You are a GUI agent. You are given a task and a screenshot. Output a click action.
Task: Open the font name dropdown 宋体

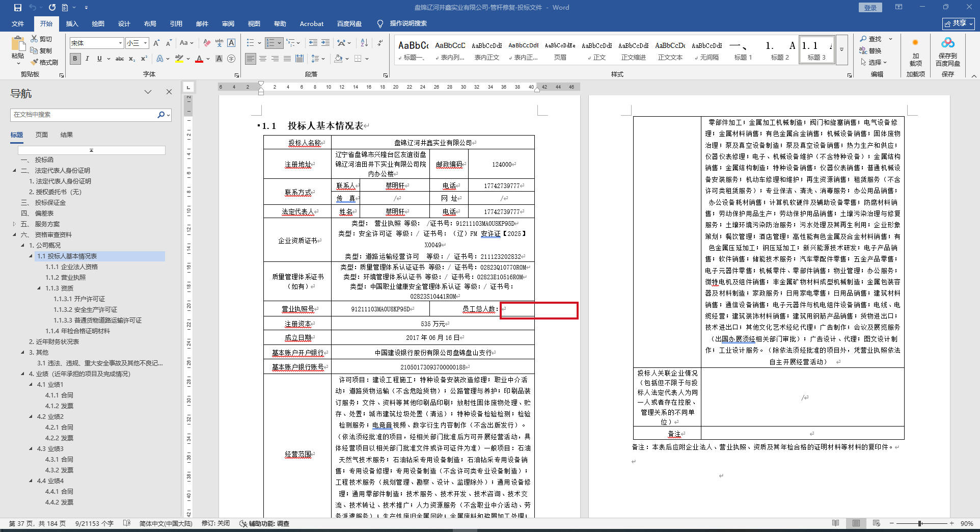(120, 43)
